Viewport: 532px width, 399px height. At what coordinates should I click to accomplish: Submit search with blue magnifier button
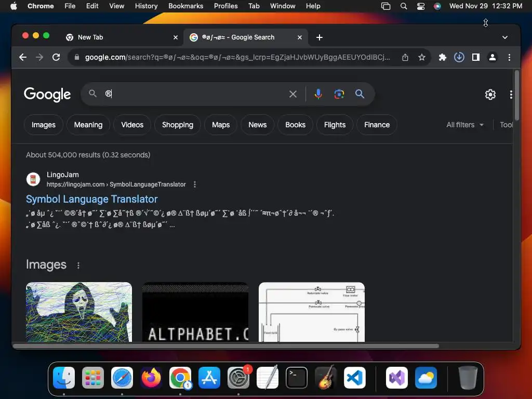click(x=360, y=94)
